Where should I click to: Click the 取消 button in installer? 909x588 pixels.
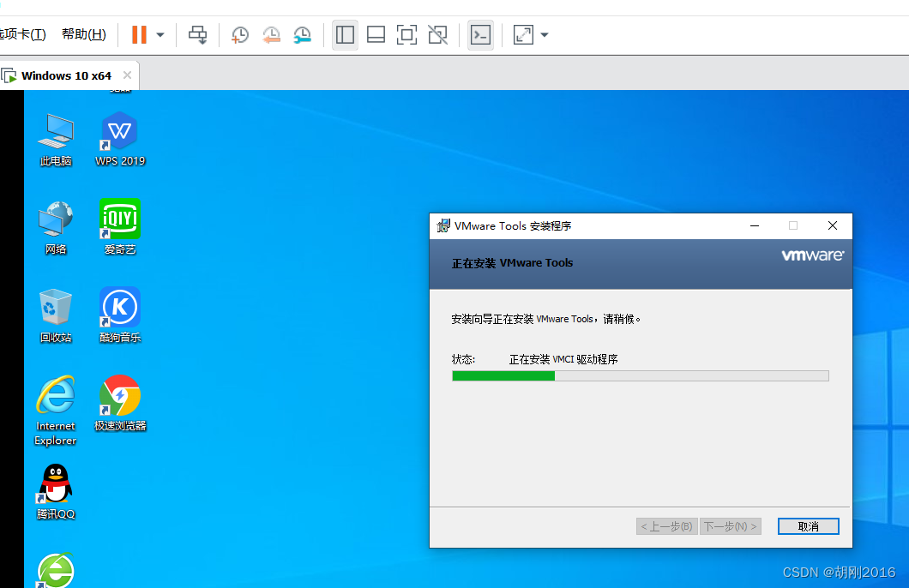click(x=808, y=525)
